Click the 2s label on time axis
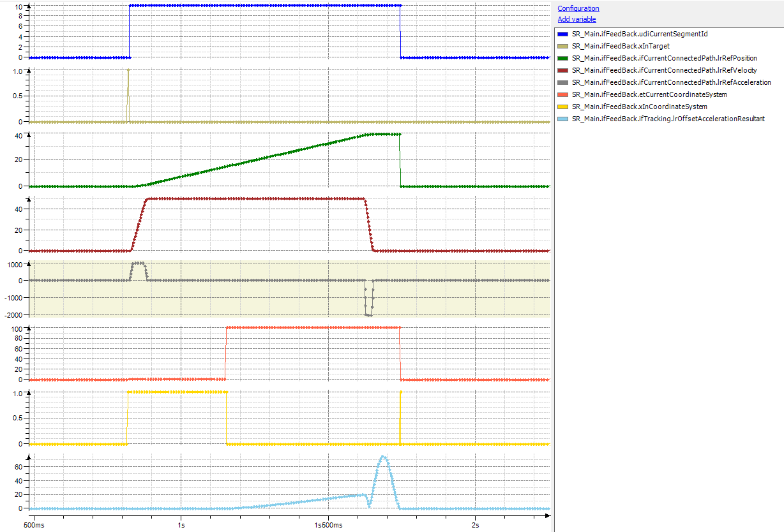Image resolution: width=784 pixels, height=532 pixels. coord(475,524)
